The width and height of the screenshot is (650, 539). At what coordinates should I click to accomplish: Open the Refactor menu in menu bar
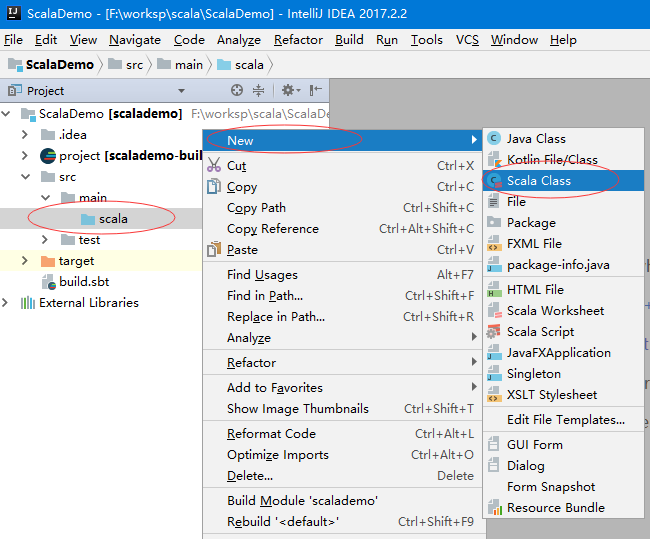click(298, 40)
